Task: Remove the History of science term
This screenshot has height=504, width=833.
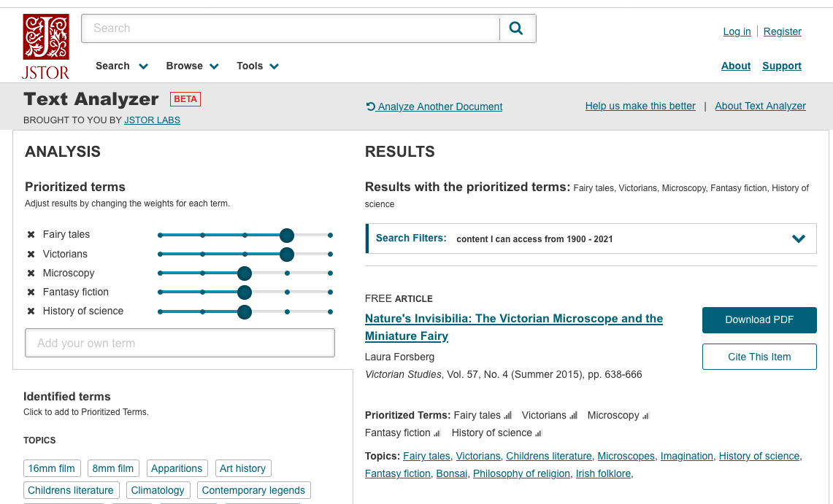Action: click(31, 311)
